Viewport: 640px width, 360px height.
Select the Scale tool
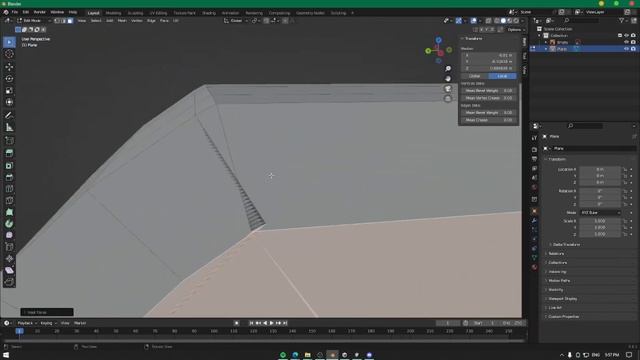point(9,90)
